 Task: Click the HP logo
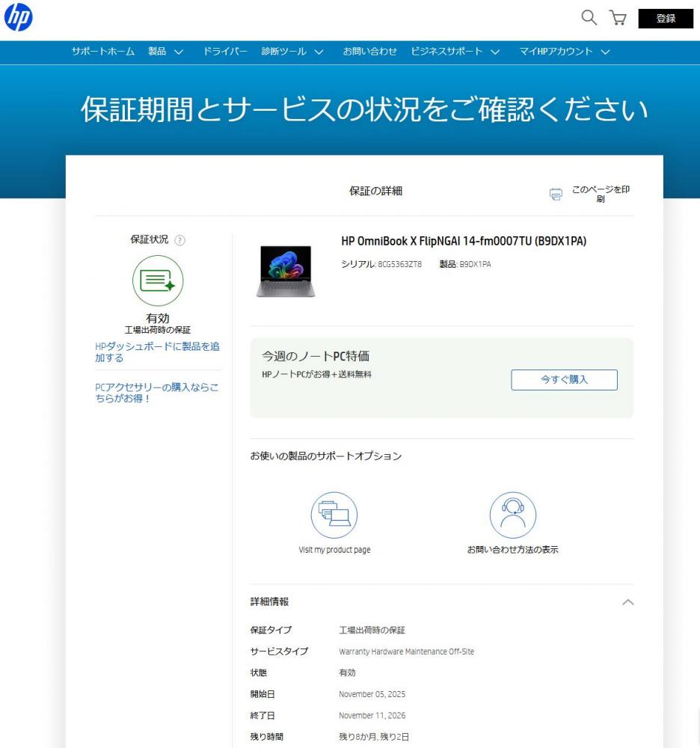(18, 16)
